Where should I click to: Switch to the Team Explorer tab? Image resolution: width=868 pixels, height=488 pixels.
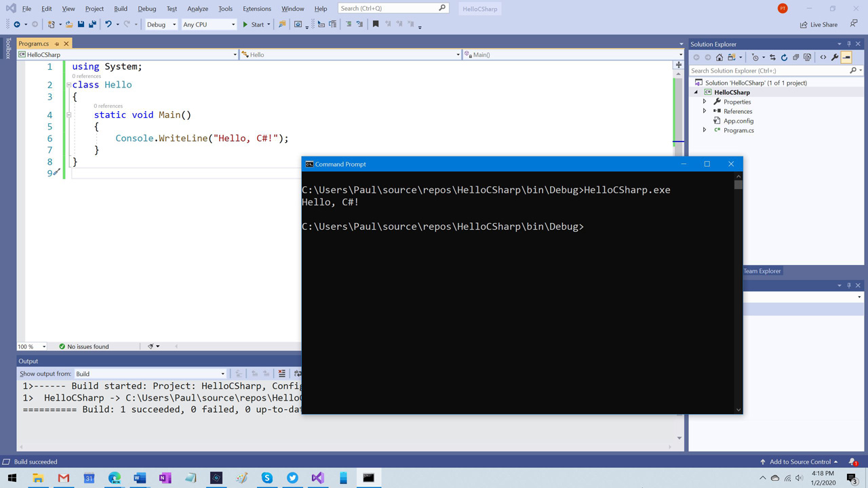762,271
